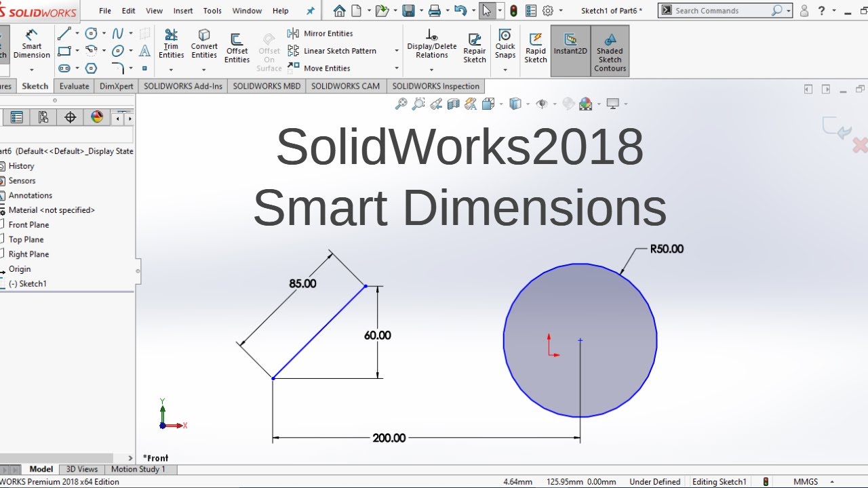Click the Rebuild traffic light icon
This screenshot has height=488, width=868.
513,10
